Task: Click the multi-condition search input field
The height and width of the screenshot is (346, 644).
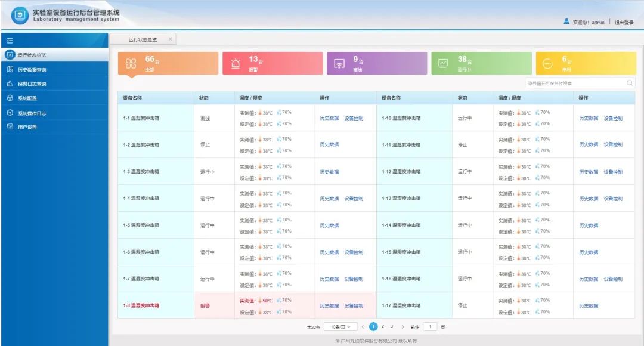Action: [574, 84]
